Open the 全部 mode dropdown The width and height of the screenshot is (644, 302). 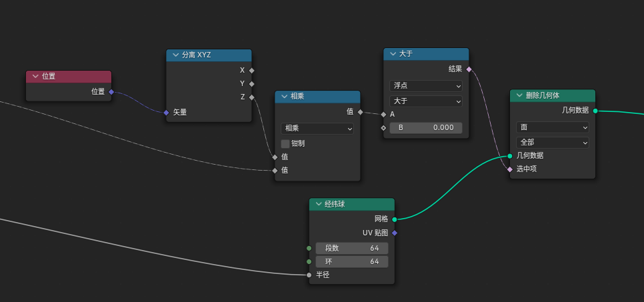tap(552, 143)
